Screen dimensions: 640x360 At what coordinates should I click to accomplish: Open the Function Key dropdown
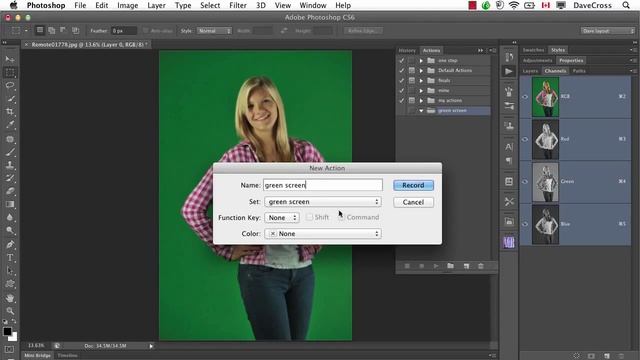(282, 218)
